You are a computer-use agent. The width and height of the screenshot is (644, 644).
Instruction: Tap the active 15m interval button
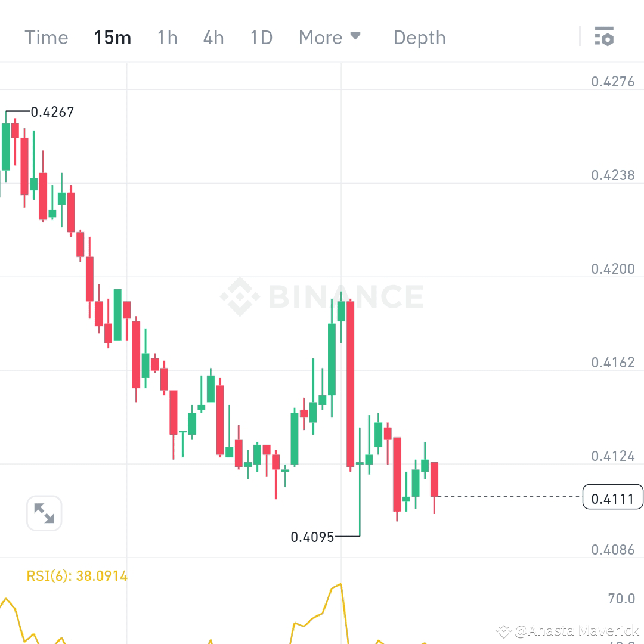[112, 37]
